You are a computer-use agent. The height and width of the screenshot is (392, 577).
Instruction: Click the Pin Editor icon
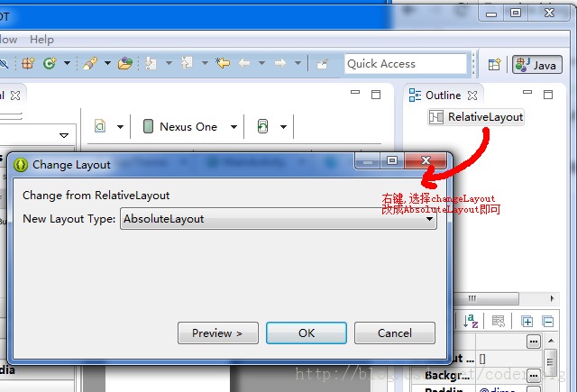(322, 64)
